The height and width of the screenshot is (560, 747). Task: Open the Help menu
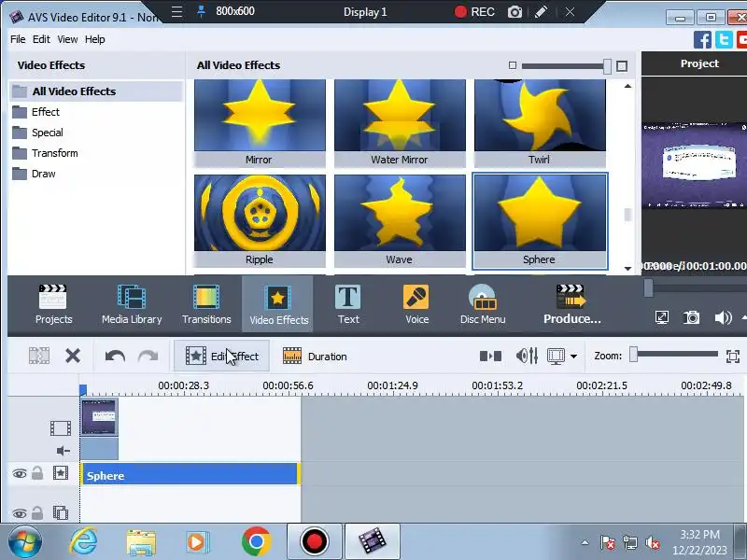coord(95,39)
